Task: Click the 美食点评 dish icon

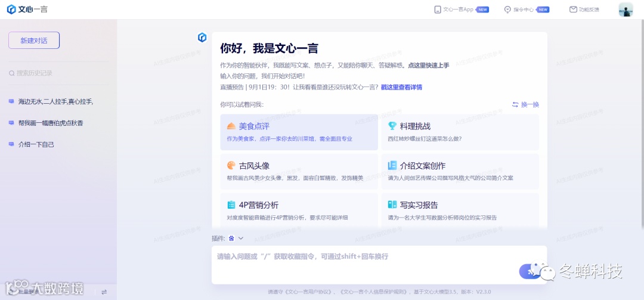Action: click(x=231, y=126)
